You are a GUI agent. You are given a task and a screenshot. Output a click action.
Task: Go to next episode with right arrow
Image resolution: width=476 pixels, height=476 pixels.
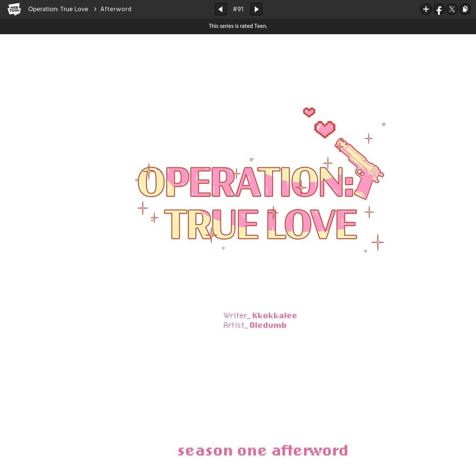point(256,9)
